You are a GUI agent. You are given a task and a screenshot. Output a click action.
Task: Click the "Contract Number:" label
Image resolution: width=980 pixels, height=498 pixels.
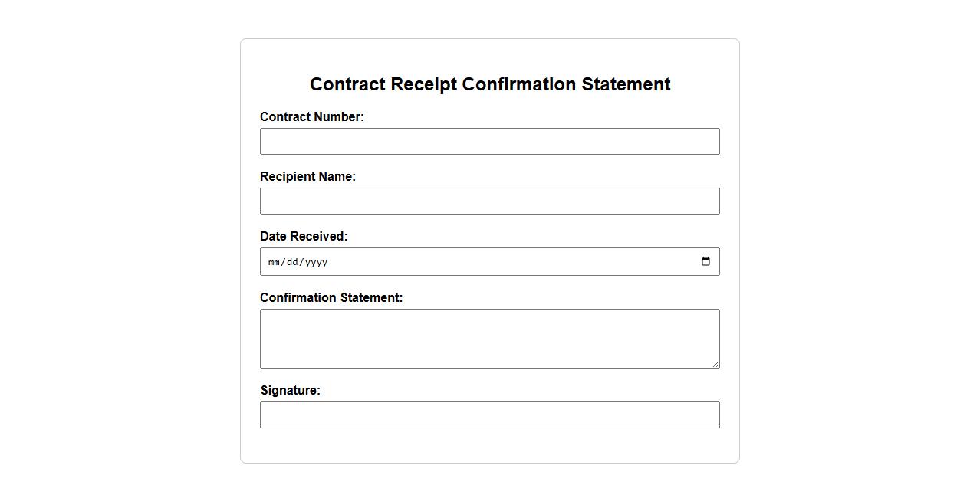tap(311, 117)
